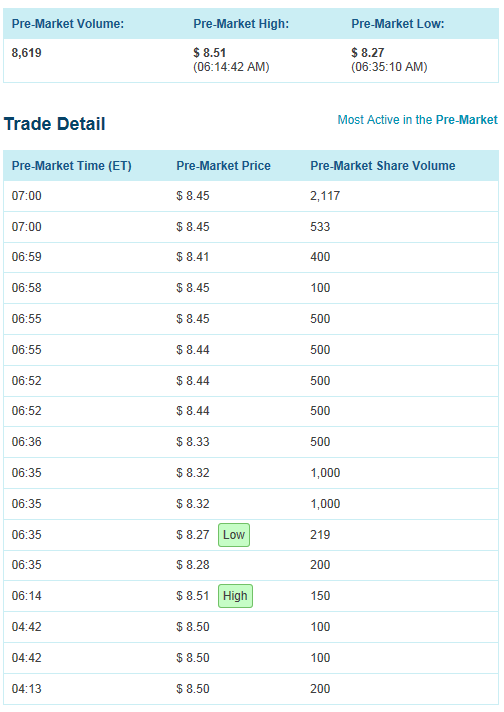Click the Pre-Market High header label
Image resolution: width=504 pixels, height=712 pixels.
[241, 24]
